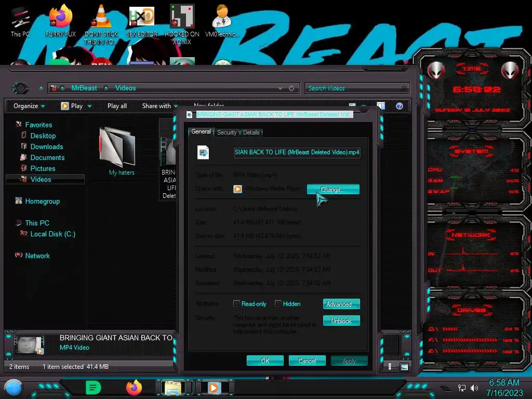Click Videos in the address breadcrumb

(x=126, y=88)
